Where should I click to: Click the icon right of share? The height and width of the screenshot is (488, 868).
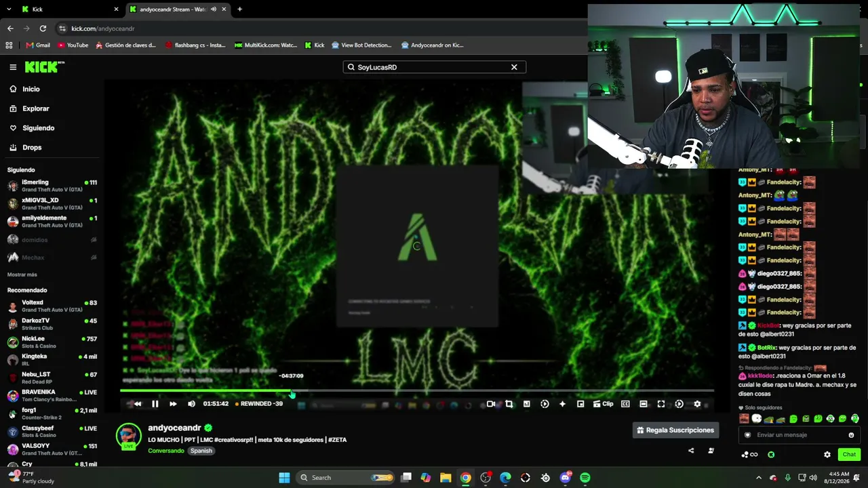[711, 451]
